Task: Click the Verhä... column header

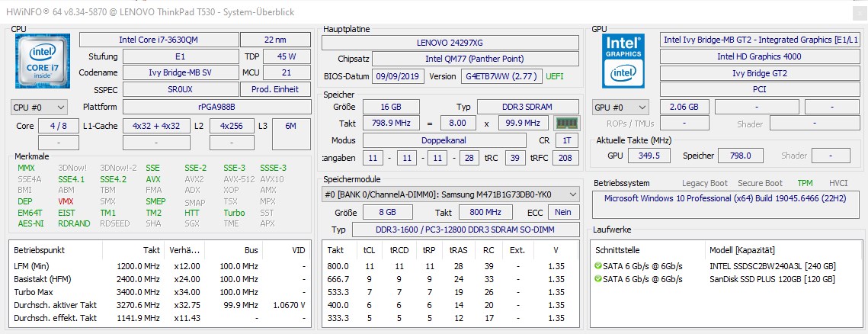Action: point(184,250)
